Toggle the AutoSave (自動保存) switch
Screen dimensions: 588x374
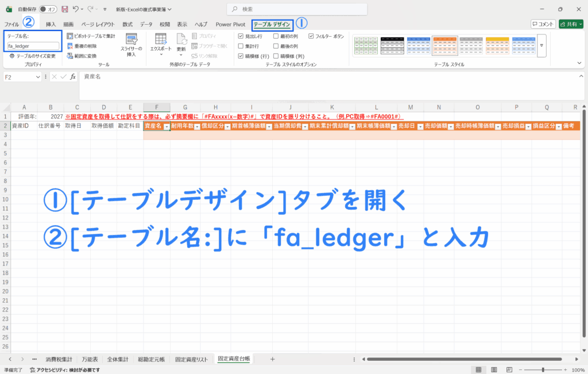[48, 9]
